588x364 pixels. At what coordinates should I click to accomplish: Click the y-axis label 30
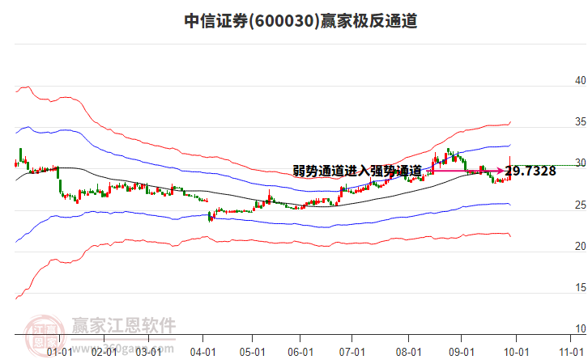point(581,163)
